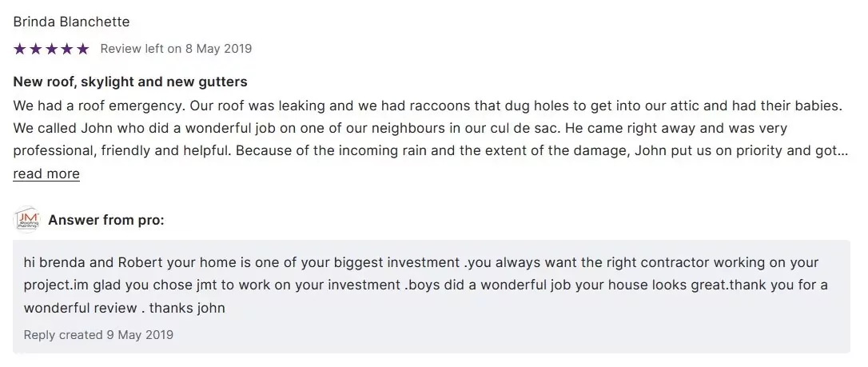Click the review title about new roof
The width and height of the screenshot is (868, 367).
pyautogui.click(x=130, y=82)
